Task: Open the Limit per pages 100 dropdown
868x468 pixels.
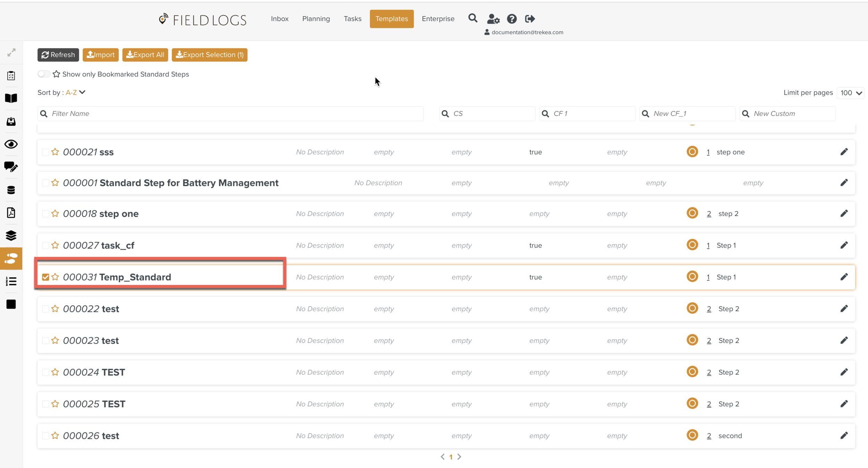Action: 850,93
